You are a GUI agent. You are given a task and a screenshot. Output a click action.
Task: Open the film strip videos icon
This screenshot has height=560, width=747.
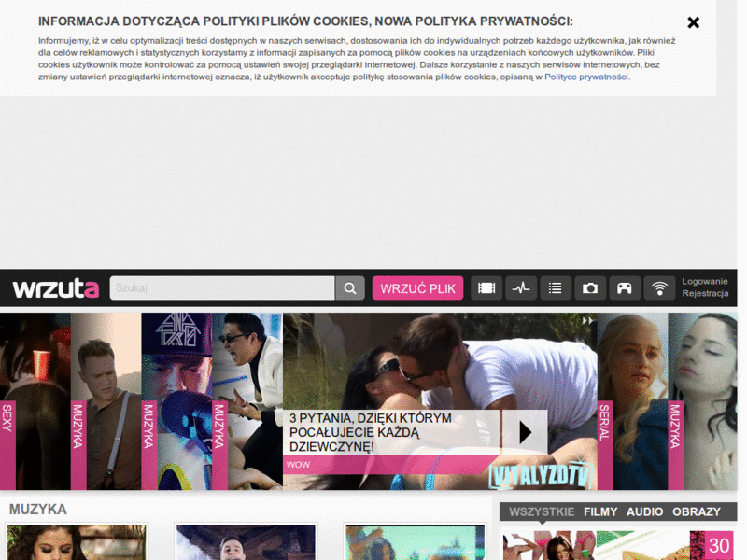pyautogui.click(x=486, y=288)
